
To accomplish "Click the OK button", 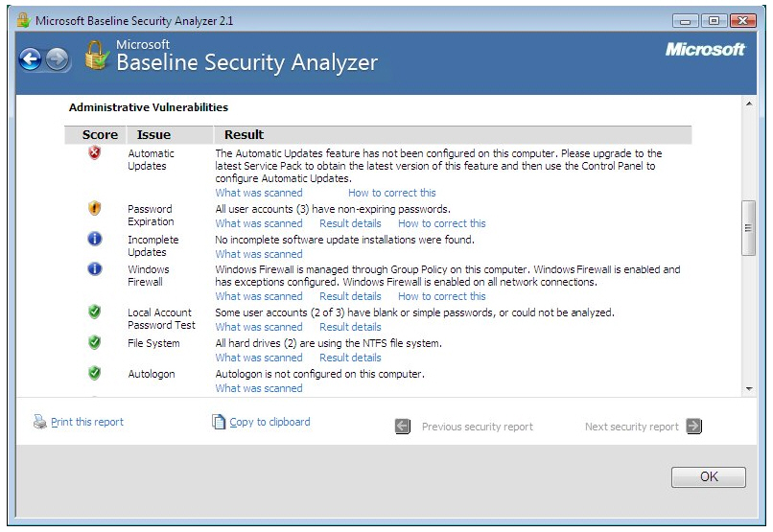I will pyautogui.click(x=709, y=476).
